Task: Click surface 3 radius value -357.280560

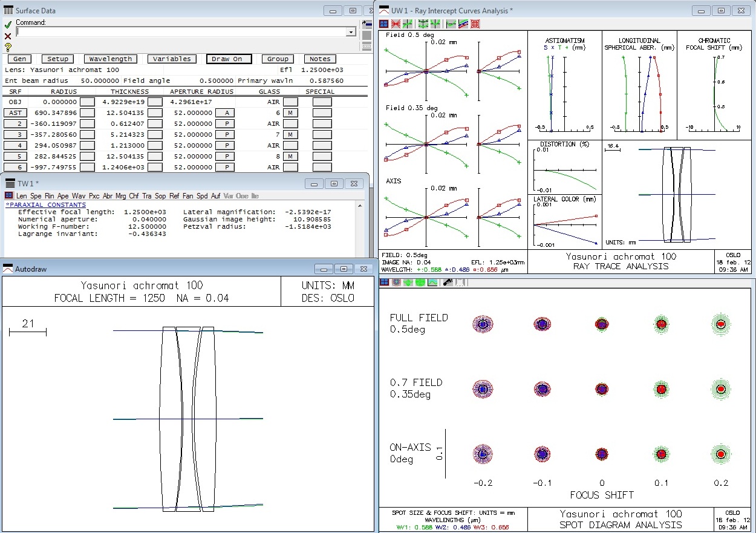Action: click(54, 135)
